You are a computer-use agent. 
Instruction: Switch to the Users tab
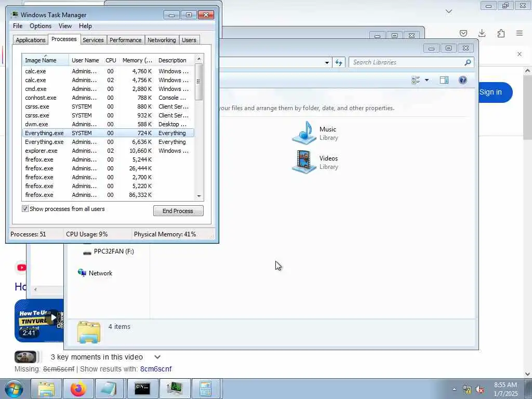click(189, 40)
